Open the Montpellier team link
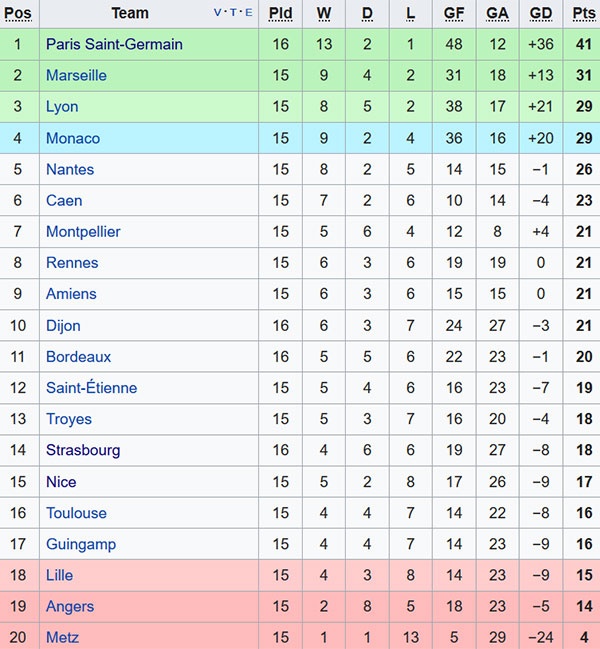 pos(83,231)
